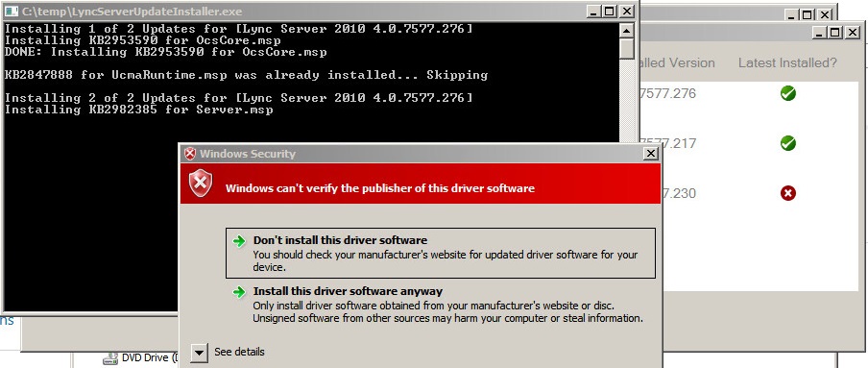Click the console vertical scrollbar thumb
The image size is (868, 368).
627,48
